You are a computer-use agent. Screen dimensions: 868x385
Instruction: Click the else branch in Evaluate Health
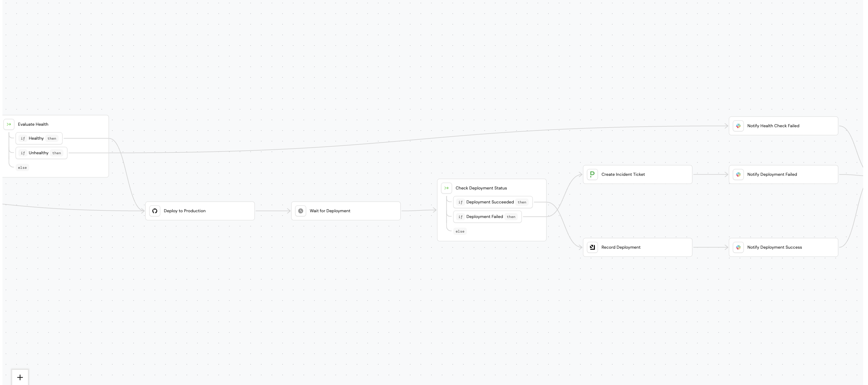[x=22, y=168]
